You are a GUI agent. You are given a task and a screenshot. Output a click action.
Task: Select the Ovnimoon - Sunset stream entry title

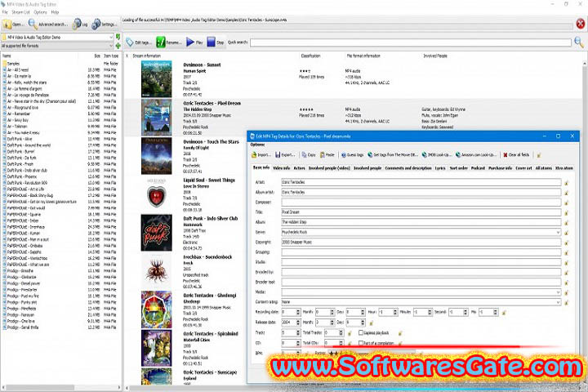coord(202,65)
